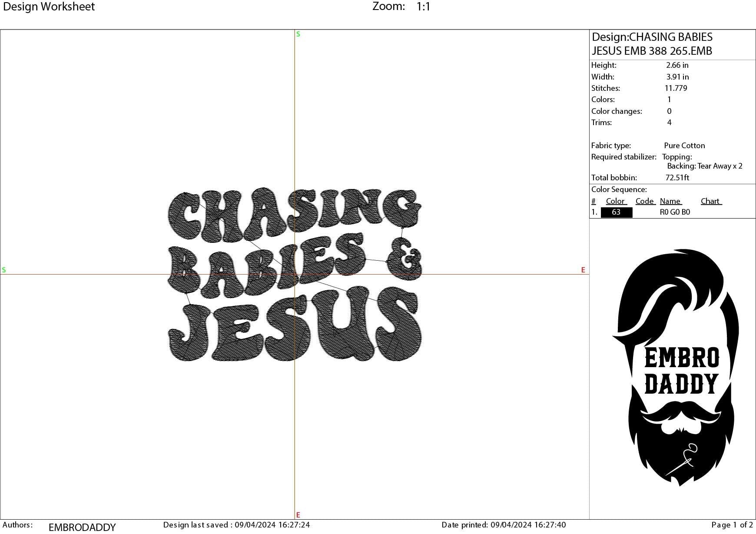This screenshot has height=534, width=756.
Task: Click the Color Sequence heading
Action: (x=619, y=189)
